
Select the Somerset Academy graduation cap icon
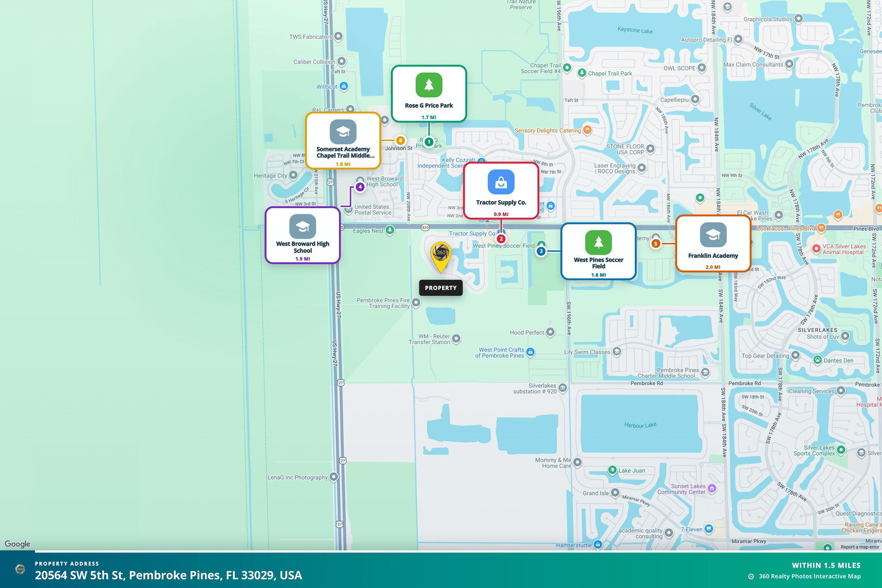(343, 132)
